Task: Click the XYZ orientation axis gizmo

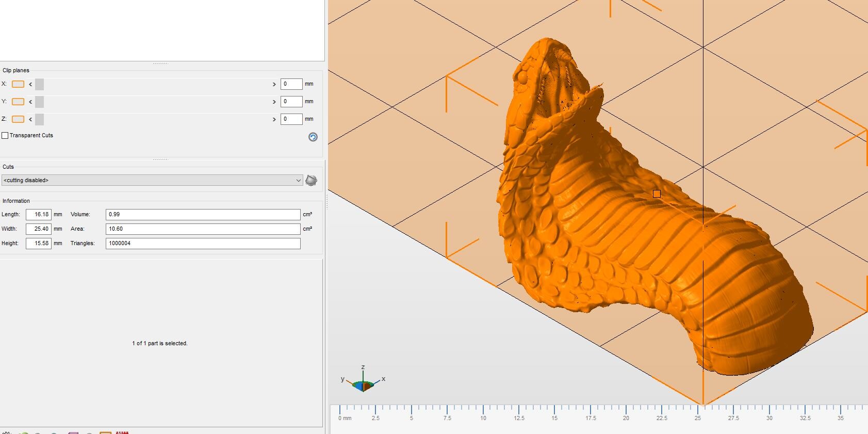Action: [363, 380]
